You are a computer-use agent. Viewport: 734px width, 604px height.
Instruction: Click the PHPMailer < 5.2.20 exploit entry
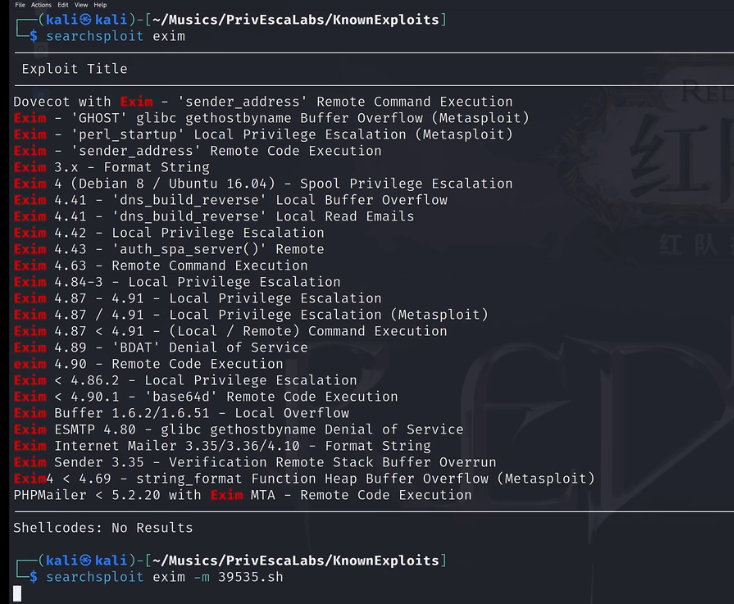(242, 495)
